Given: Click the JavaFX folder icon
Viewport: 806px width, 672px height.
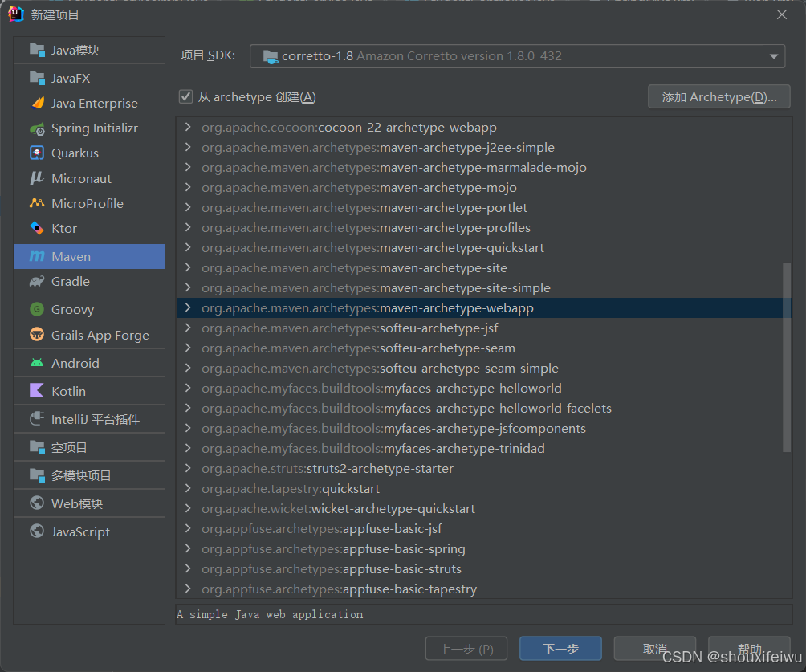Looking at the screenshot, I should click(37, 78).
